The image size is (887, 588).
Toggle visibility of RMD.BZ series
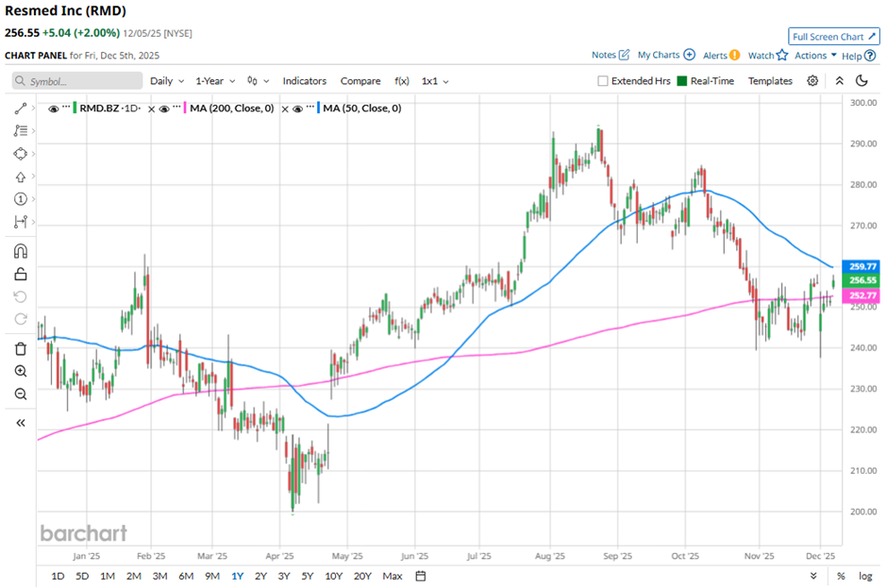pos(53,109)
